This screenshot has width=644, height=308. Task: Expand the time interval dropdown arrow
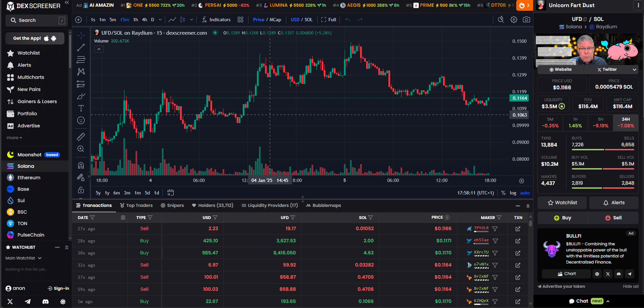(160, 20)
